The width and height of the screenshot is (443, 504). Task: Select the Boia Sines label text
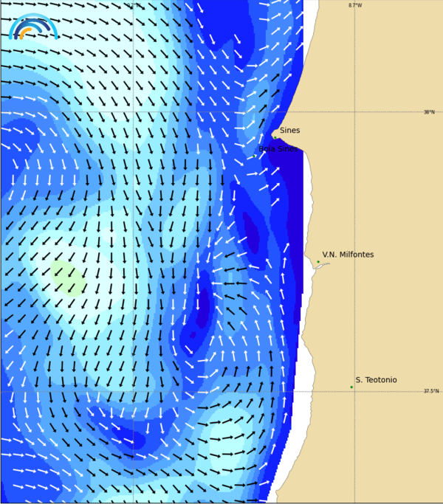(278, 148)
